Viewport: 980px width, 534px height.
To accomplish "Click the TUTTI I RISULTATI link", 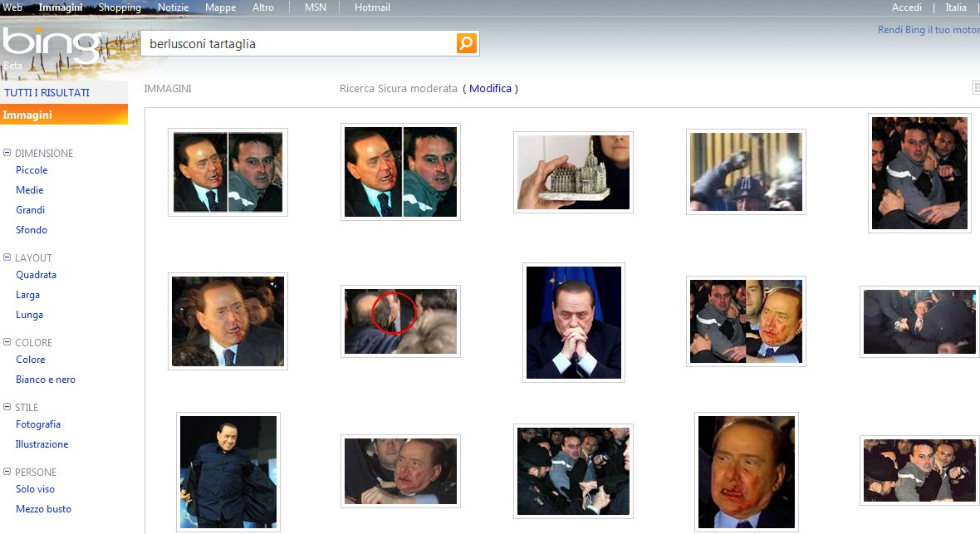I will tap(47, 92).
